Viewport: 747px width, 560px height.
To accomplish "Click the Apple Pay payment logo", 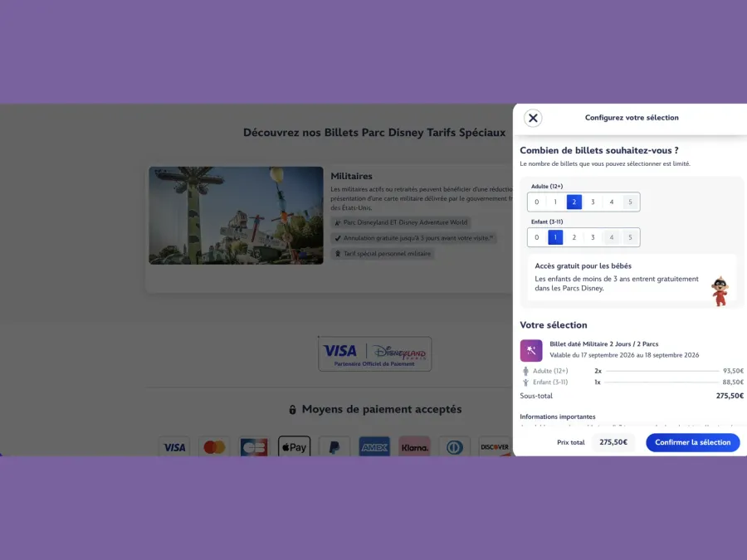I will point(294,447).
